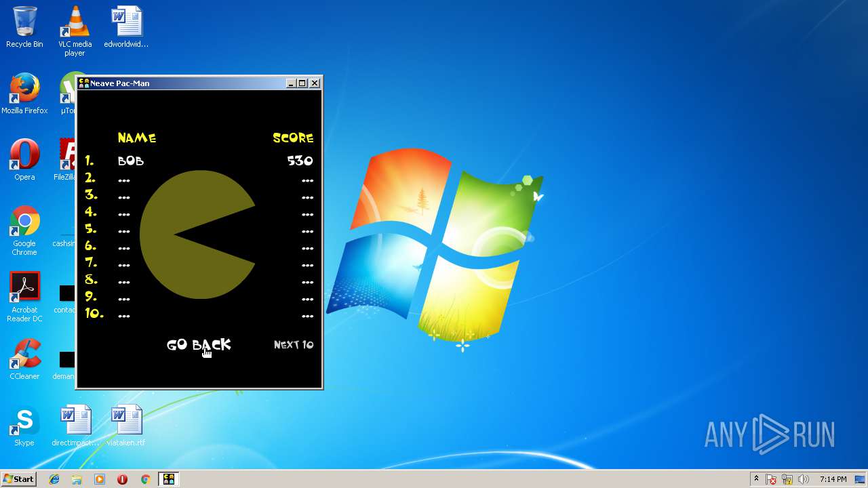Image resolution: width=868 pixels, height=488 pixels.
Task: Click the Pac-Man taskbar button
Action: point(168,479)
